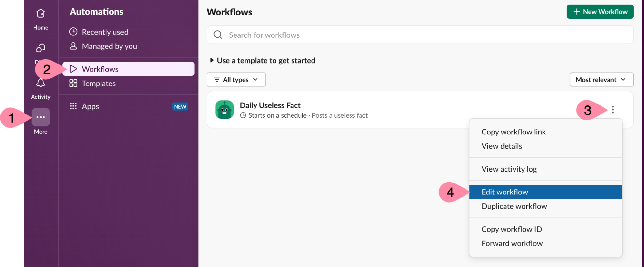Click the Daily Useless Fact robot icon
This screenshot has height=267, width=644.
tap(224, 110)
